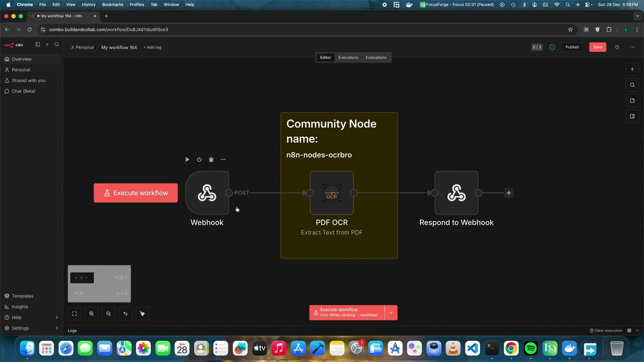Click the focus panel icon on right side
This screenshot has width=644, height=362.
click(x=632, y=116)
